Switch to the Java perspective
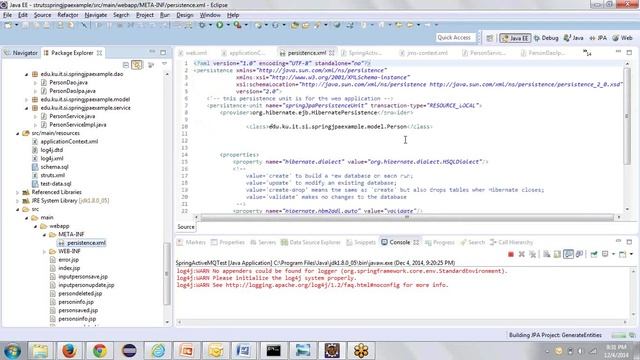Screen dimensions: 640x360 tap(573, 38)
